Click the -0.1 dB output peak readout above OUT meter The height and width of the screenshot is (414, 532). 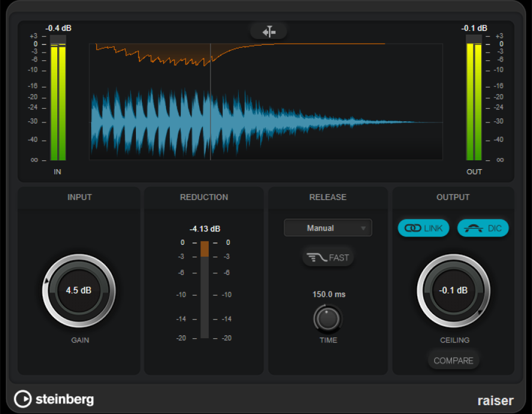coord(474,28)
